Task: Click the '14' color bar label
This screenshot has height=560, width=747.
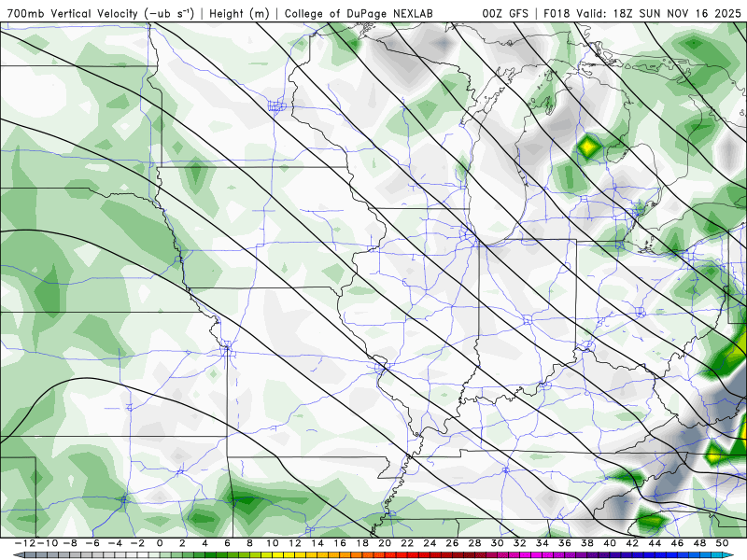Action: coord(317,543)
